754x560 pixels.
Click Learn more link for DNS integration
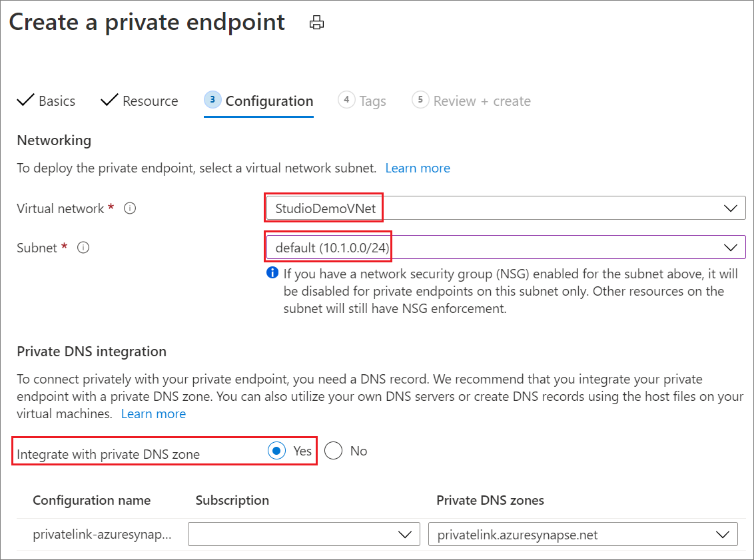click(x=153, y=414)
